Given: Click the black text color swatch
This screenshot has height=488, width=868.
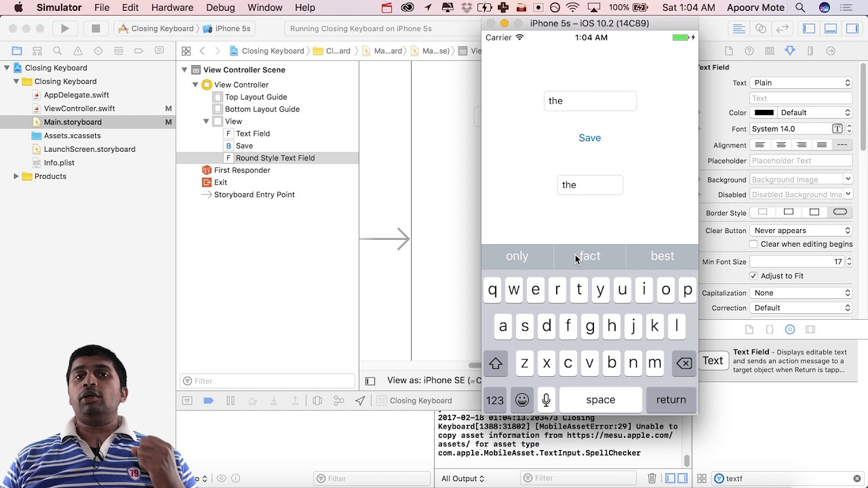Looking at the screenshot, I should click(x=764, y=113).
